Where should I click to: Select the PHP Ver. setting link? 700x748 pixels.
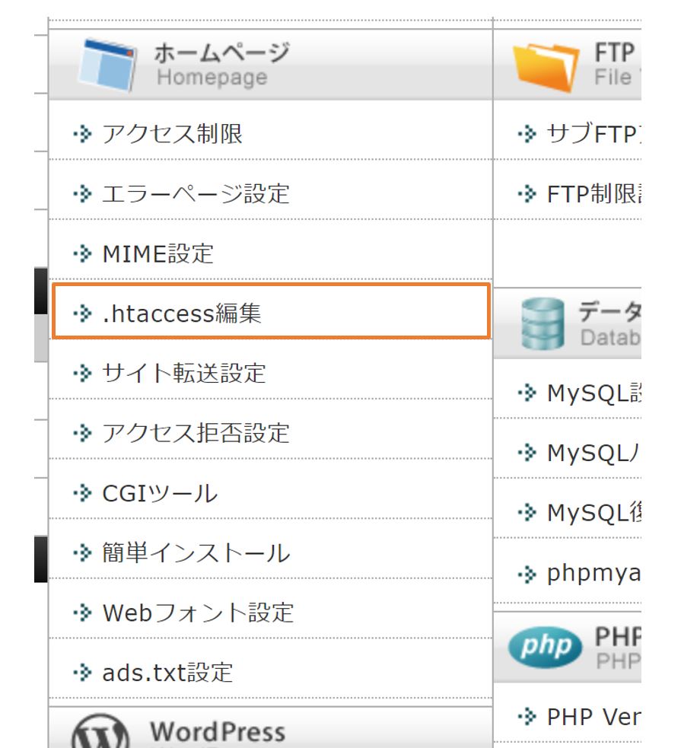592,717
